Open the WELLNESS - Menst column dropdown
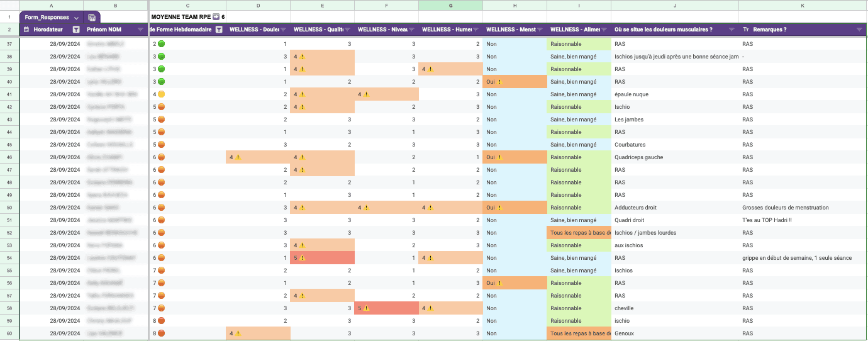The width and height of the screenshot is (868, 341). coord(539,30)
